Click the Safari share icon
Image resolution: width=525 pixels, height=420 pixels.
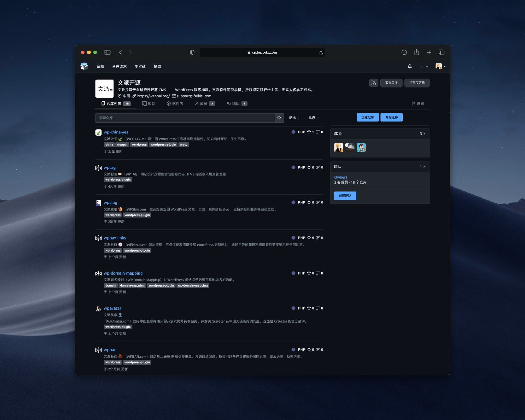point(416,52)
